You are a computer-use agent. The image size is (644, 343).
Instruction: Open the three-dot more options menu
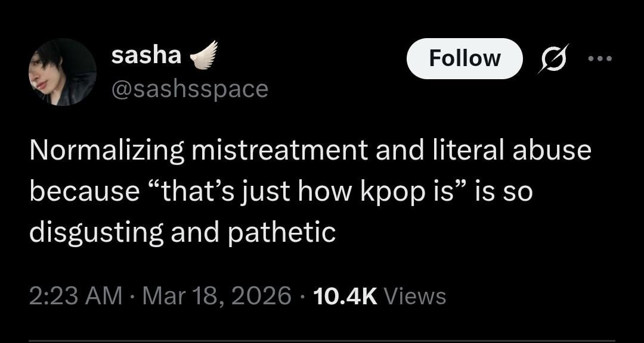(x=600, y=58)
